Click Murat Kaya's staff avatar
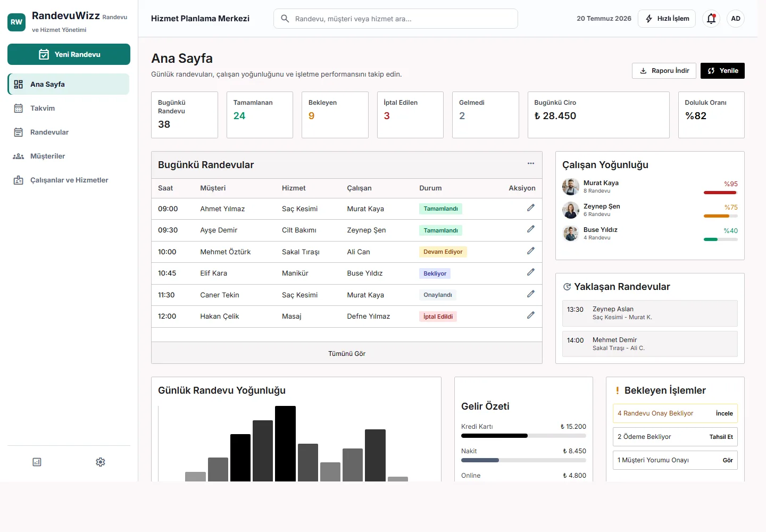The height and width of the screenshot is (532, 766). pos(571,187)
